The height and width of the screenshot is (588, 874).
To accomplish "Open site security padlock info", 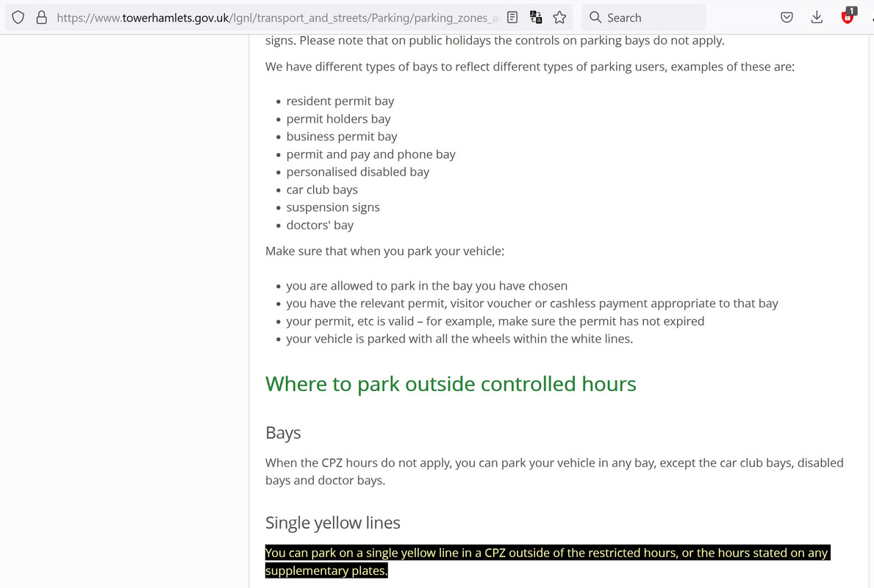I will point(41,18).
